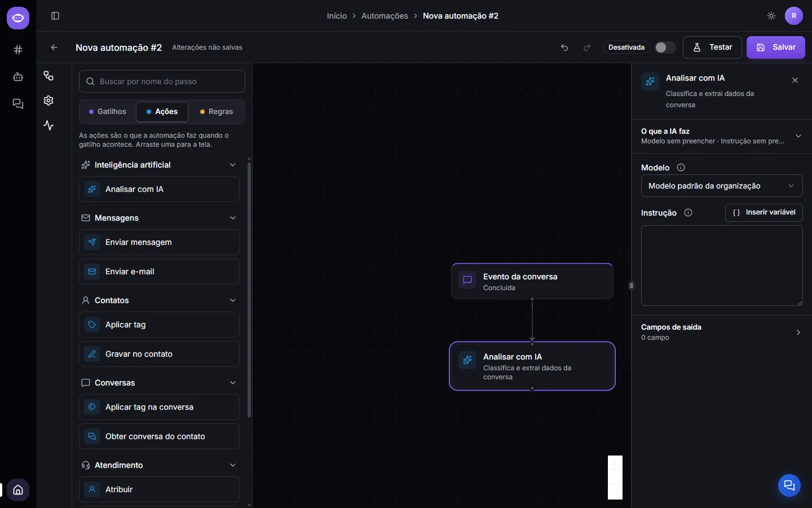Click the Analisar com IA node bottom connector
Screen dimensions: 812x508
[x=532, y=388]
